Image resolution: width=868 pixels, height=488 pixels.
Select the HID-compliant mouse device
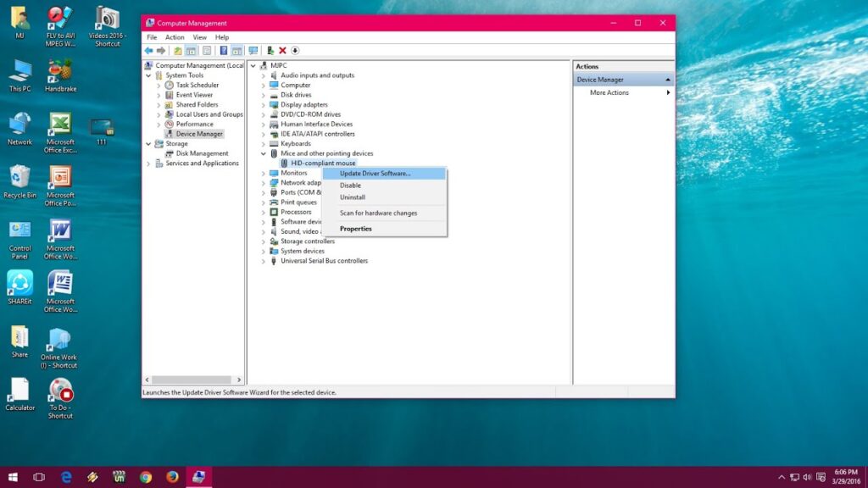(323, 164)
